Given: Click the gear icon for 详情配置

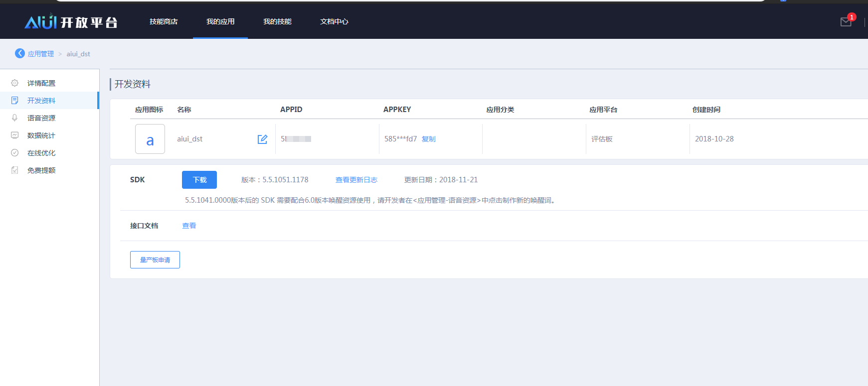Looking at the screenshot, I should 15,83.
